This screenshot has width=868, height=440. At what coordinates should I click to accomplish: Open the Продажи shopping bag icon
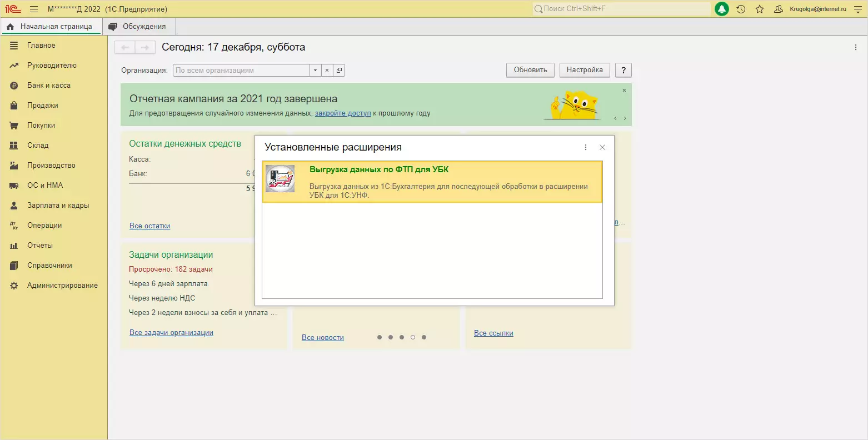[x=14, y=106]
